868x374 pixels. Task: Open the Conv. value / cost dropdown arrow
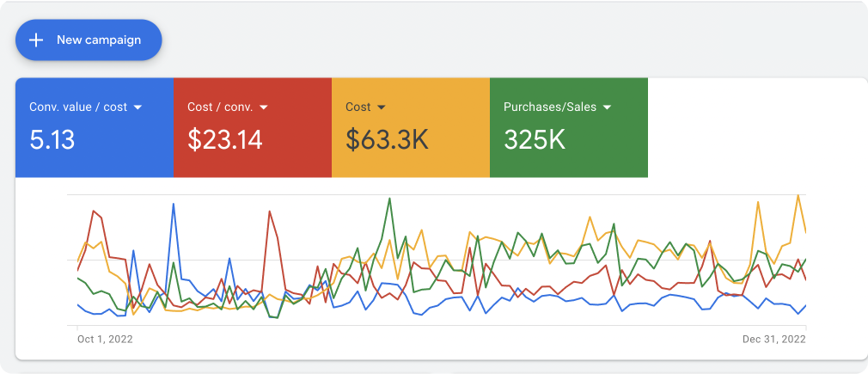[138, 107]
